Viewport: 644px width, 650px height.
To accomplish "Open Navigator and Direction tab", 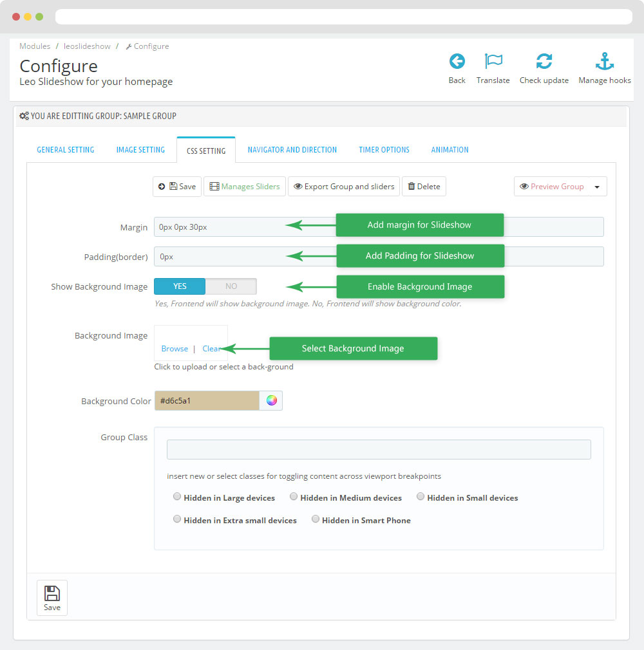I will (x=292, y=150).
